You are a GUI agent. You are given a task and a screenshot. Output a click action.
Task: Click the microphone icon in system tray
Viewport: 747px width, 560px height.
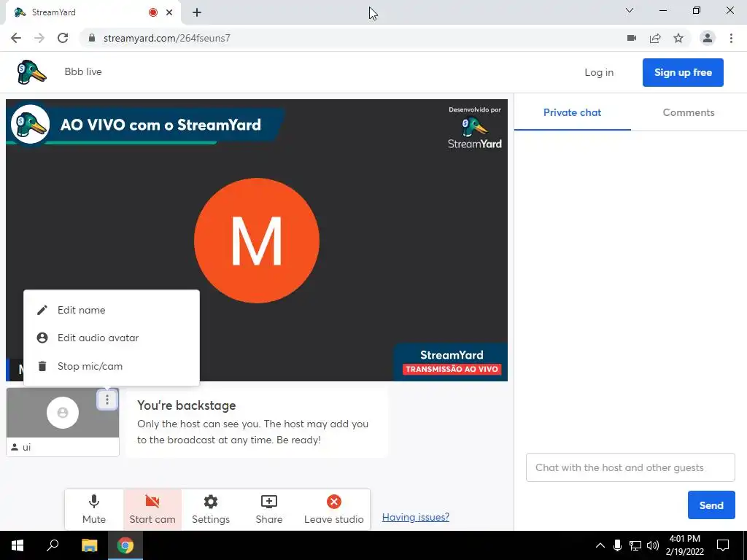click(x=617, y=545)
